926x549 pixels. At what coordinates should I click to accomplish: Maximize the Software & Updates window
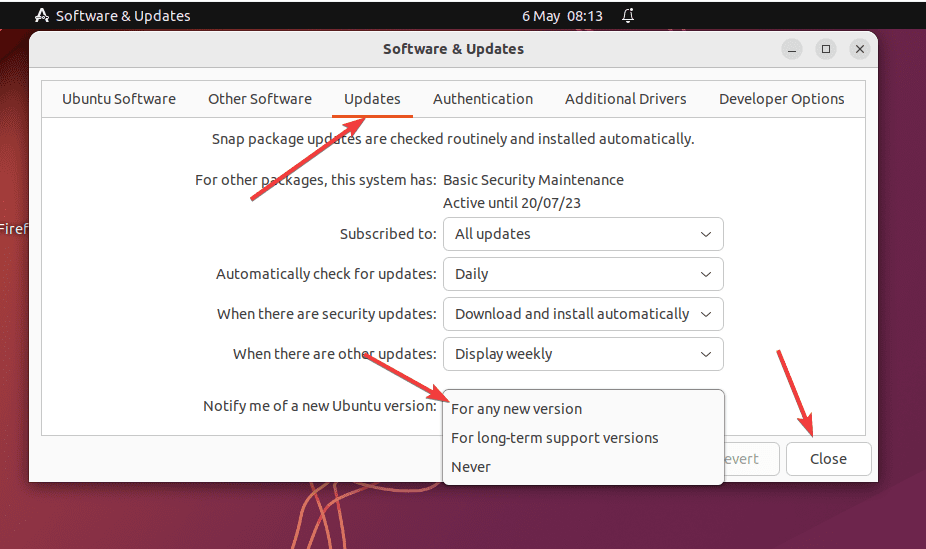point(826,50)
